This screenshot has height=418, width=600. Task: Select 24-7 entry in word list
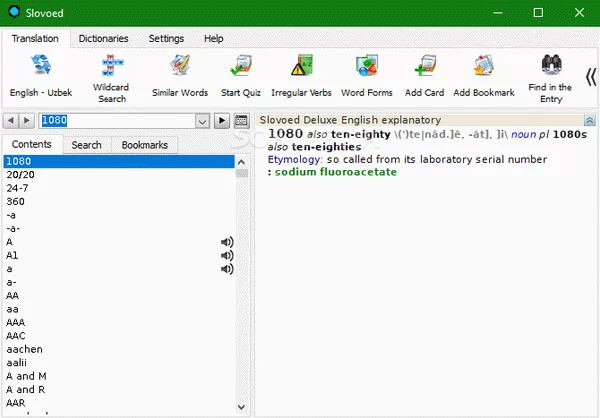[119, 188]
